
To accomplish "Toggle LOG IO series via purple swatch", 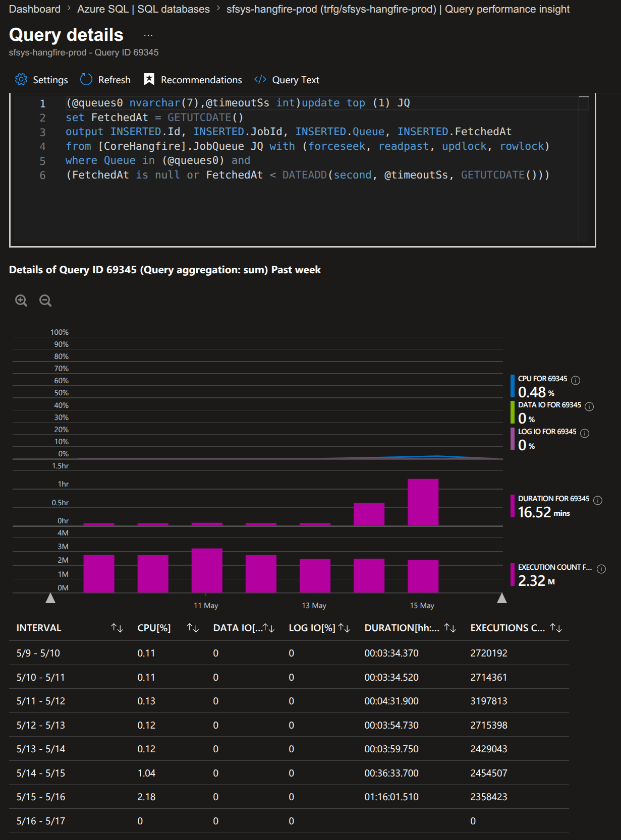I will 513,439.
